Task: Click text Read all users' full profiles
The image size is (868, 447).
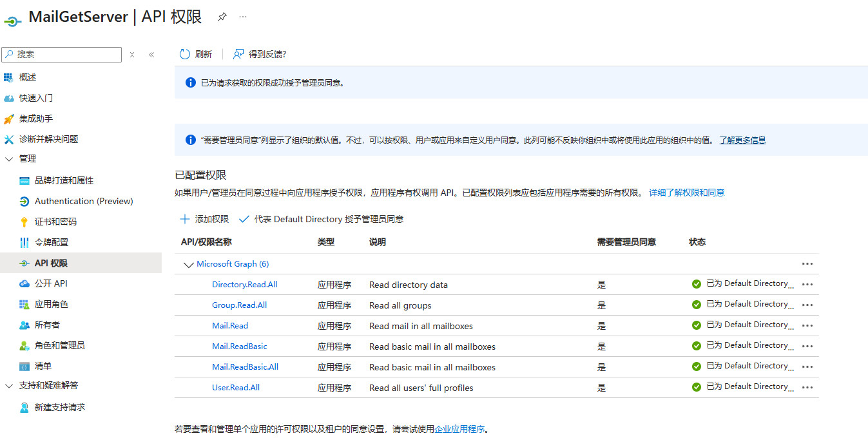Action: 421,388
